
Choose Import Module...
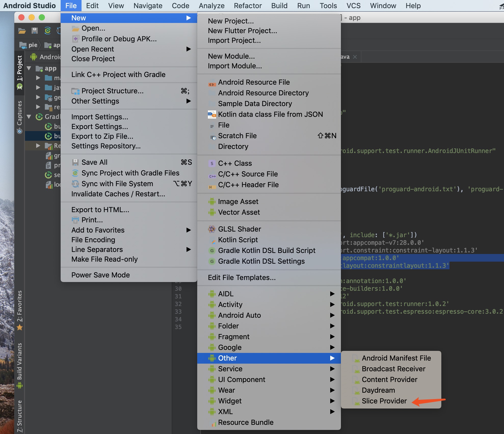235,66
